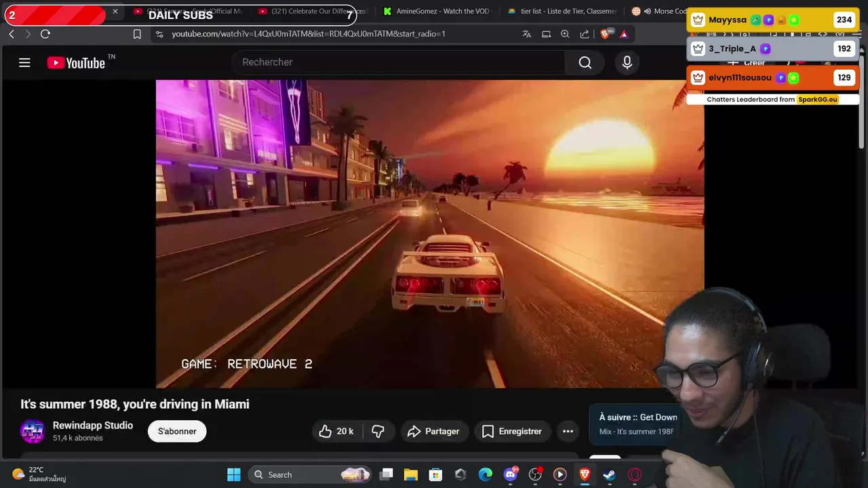Open the zoom magnifier icon in address bar
The image size is (868, 488).
565,34
